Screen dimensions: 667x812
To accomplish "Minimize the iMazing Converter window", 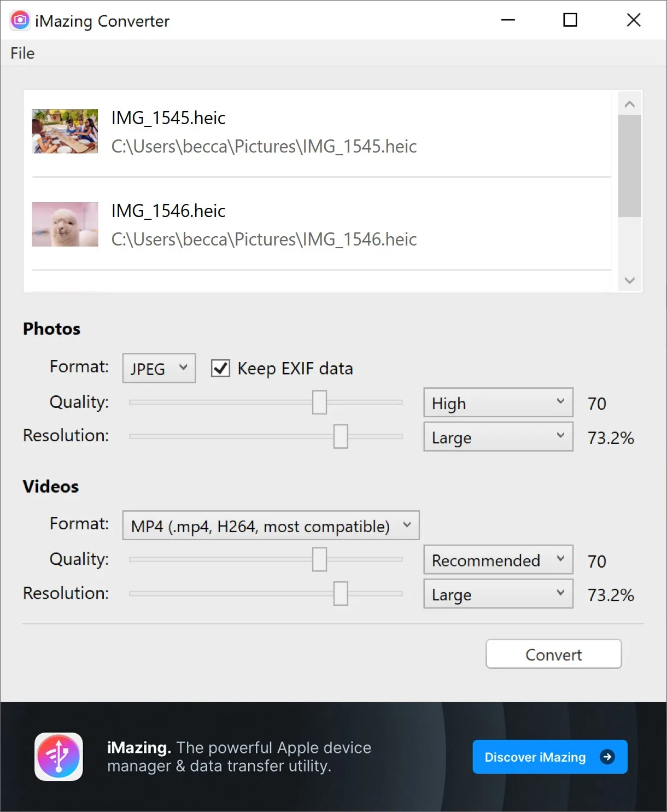I will (x=508, y=20).
